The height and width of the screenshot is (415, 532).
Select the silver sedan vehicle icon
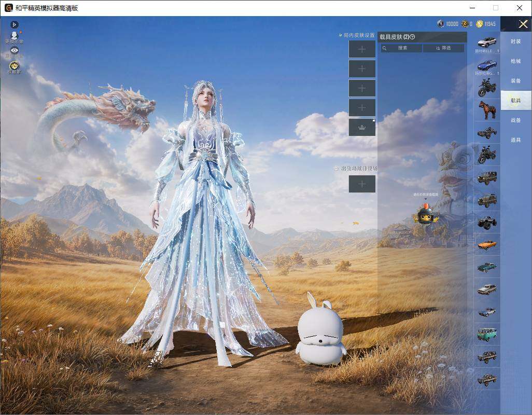coord(487,289)
